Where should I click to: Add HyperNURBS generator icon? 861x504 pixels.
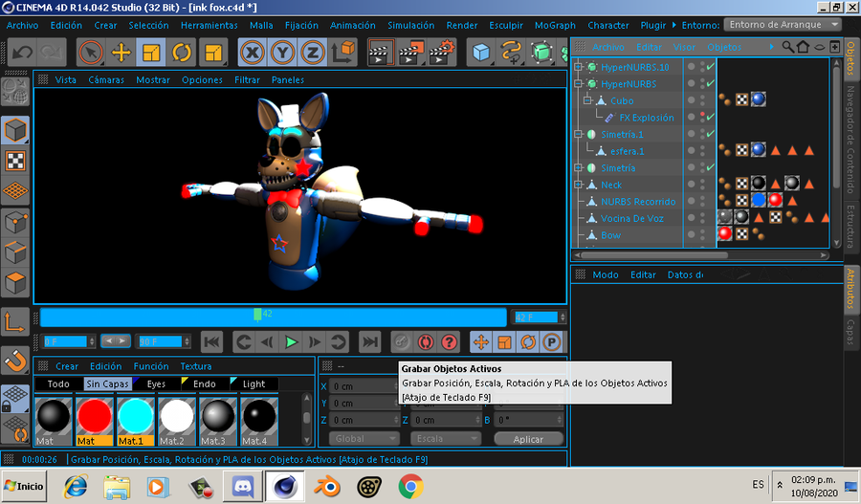pyautogui.click(x=541, y=53)
